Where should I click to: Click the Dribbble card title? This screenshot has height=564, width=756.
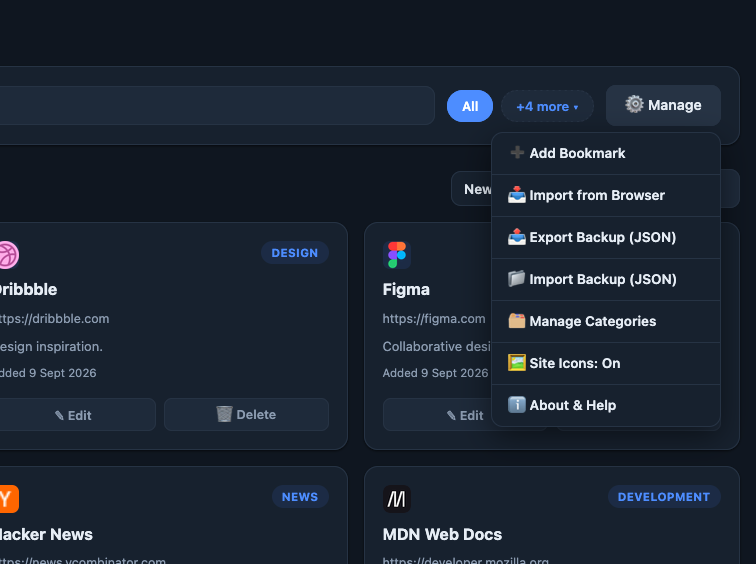click(28, 290)
